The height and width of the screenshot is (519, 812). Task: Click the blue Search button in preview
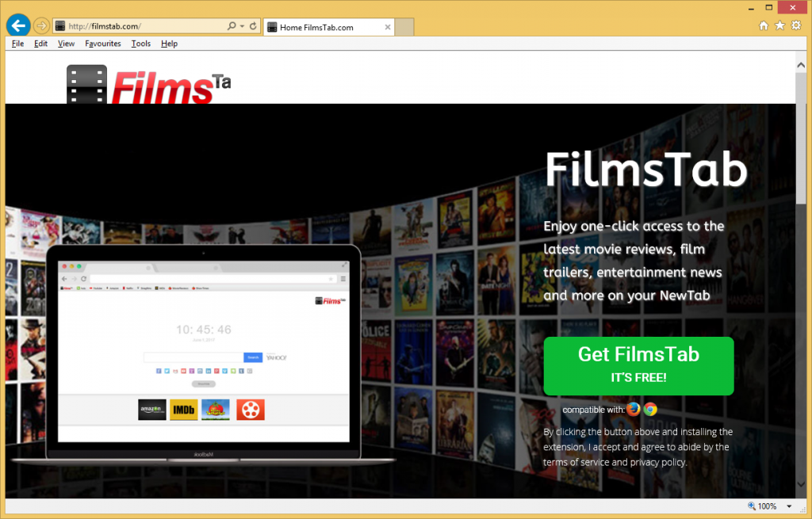253,357
